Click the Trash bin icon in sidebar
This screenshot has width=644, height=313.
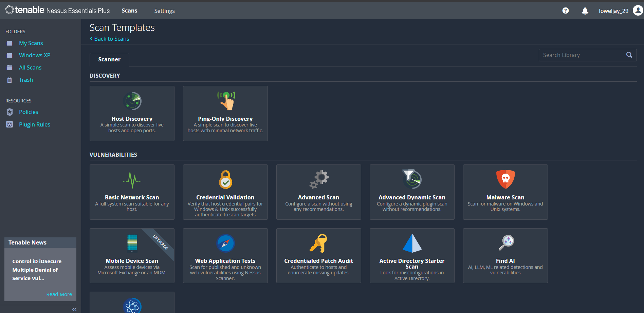tap(10, 80)
